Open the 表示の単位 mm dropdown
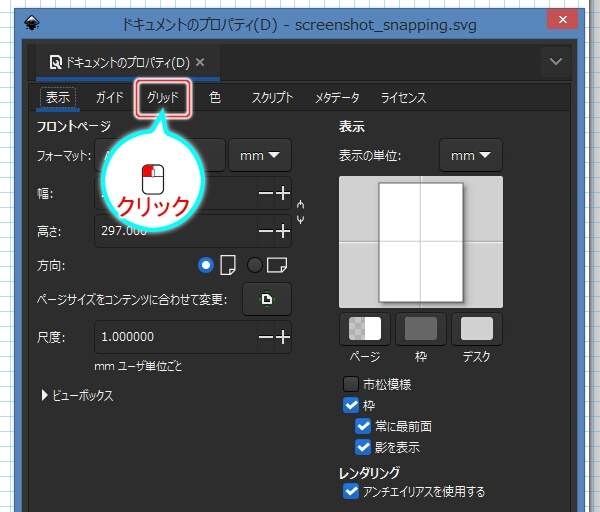The height and width of the screenshot is (512, 600). pos(471,155)
